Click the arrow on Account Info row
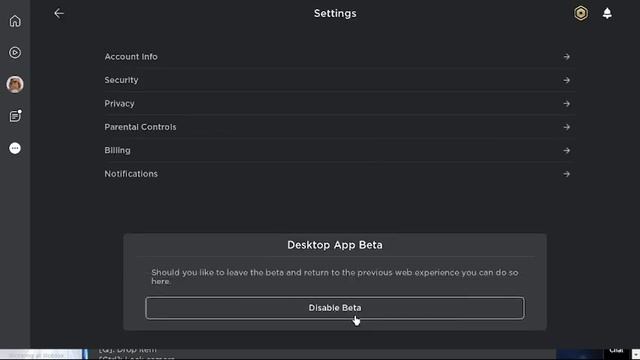This screenshot has width=640, height=360. [567, 57]
